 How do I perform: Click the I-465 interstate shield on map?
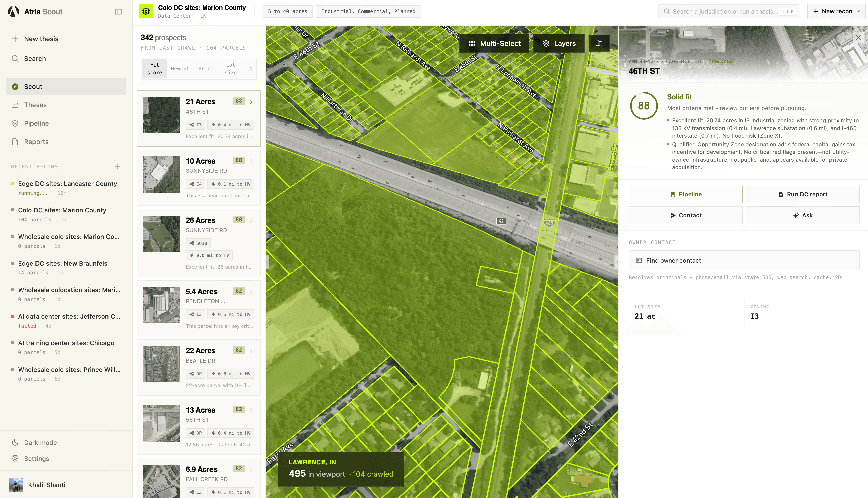[x=549, y=223]
